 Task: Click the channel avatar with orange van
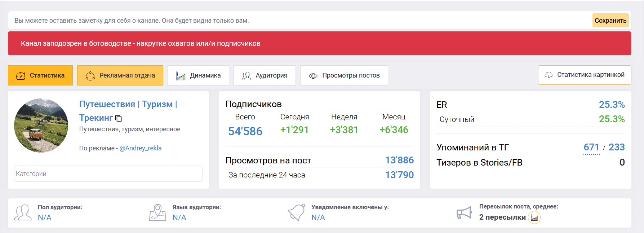pos(41,126)
